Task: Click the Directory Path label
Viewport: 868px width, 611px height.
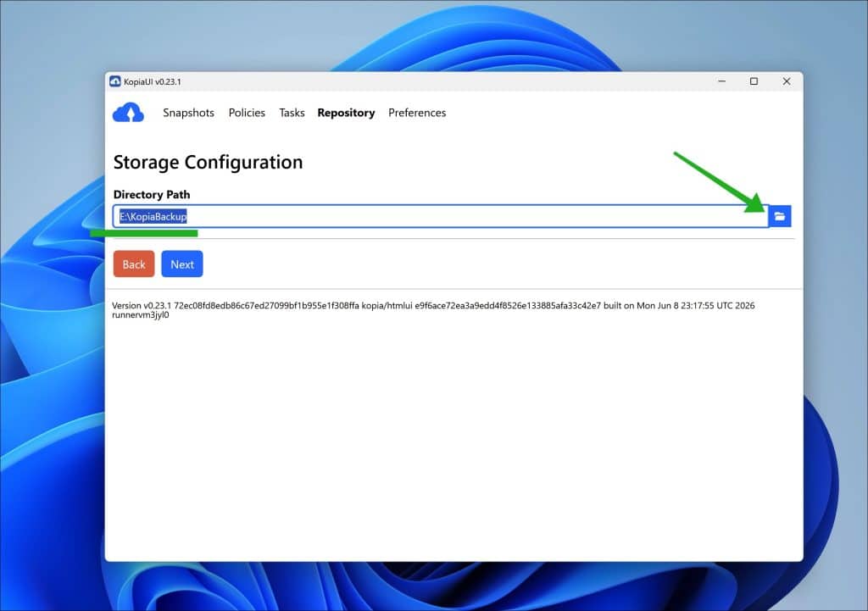Action: click(x=152, y=194)
